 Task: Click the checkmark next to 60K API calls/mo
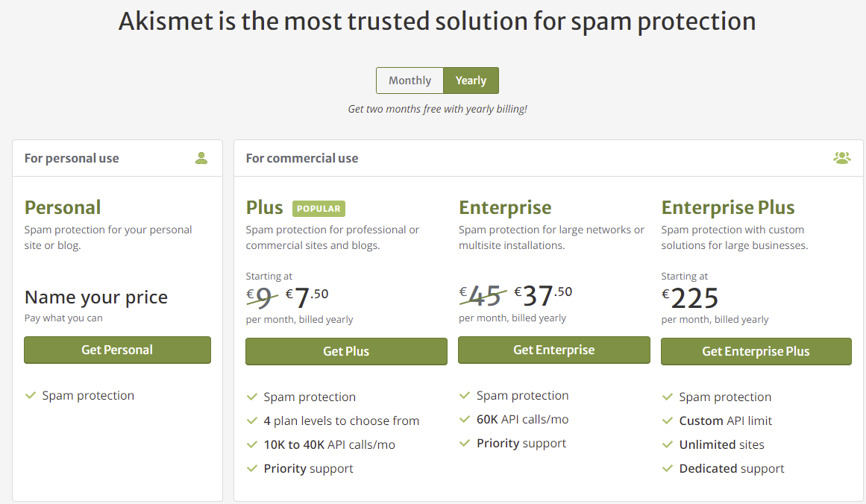[465, 419]
